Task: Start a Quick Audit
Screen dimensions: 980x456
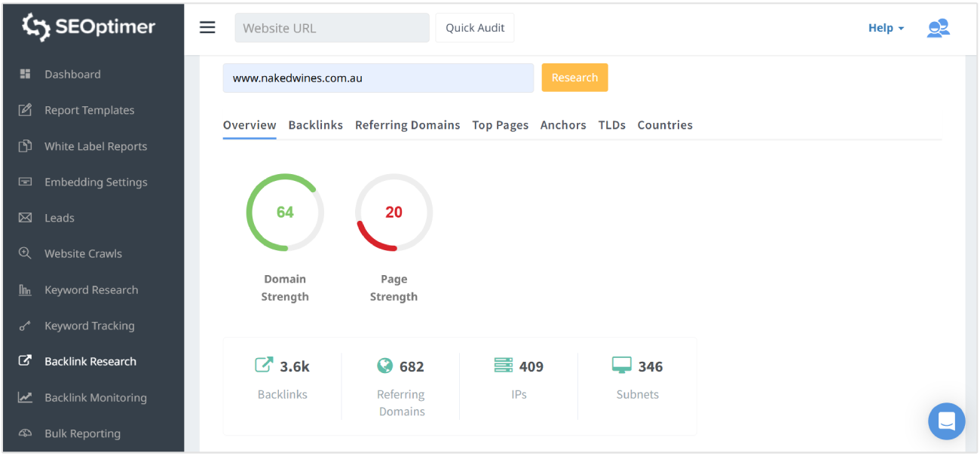Action: click(474, 27)
